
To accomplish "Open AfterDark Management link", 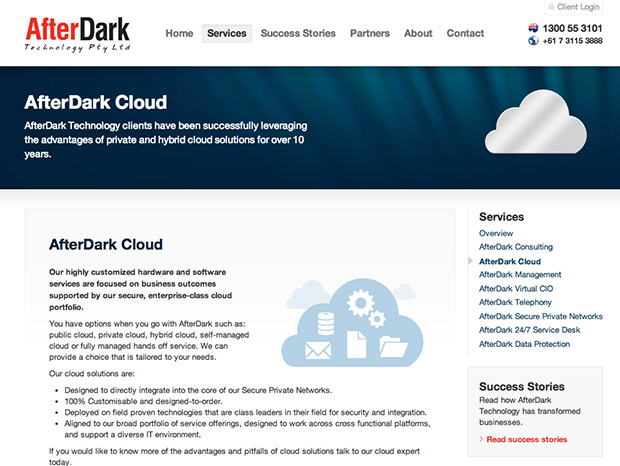I will (520, 275).
